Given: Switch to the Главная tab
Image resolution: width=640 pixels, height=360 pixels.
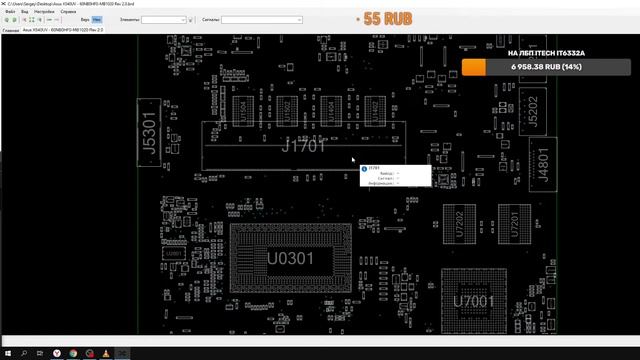Looking at the screenshot, I should (11, 30).
